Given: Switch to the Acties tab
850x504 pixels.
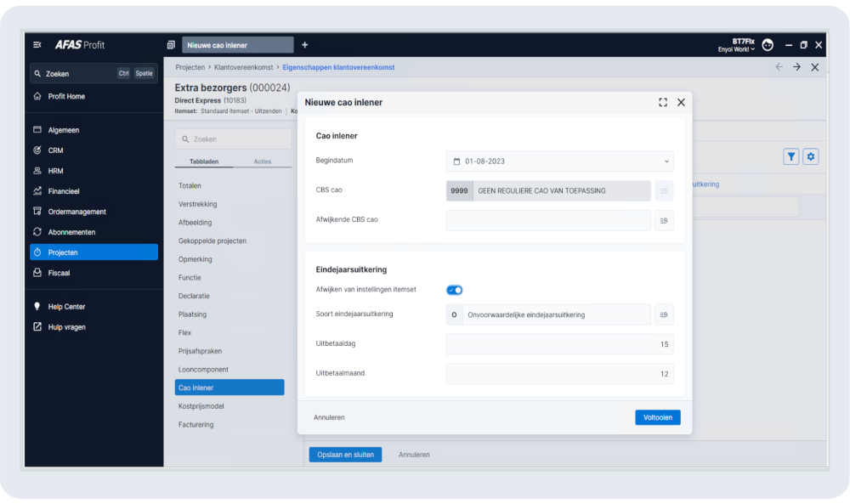Looking at the screenshot, I should click(x=263, y=161).
